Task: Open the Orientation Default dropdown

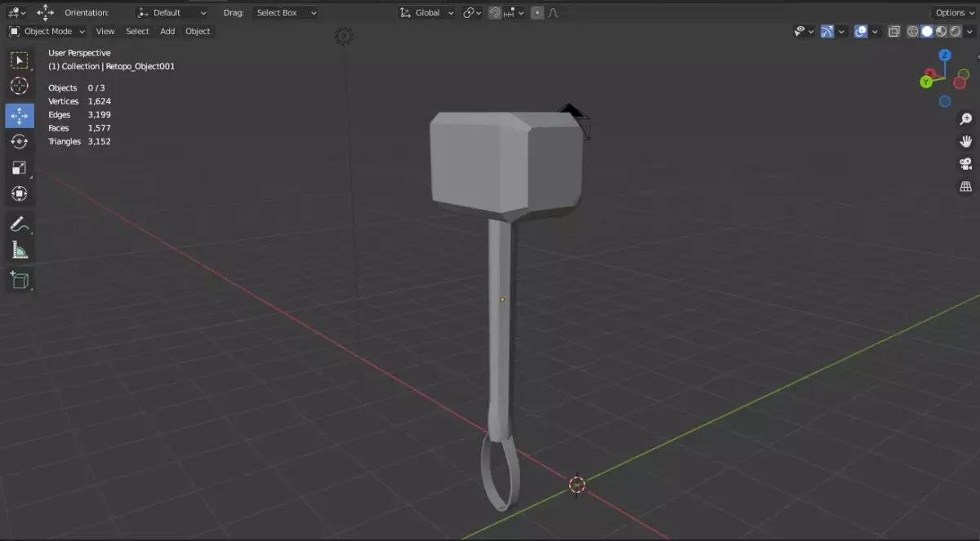Action: point(172,13)
